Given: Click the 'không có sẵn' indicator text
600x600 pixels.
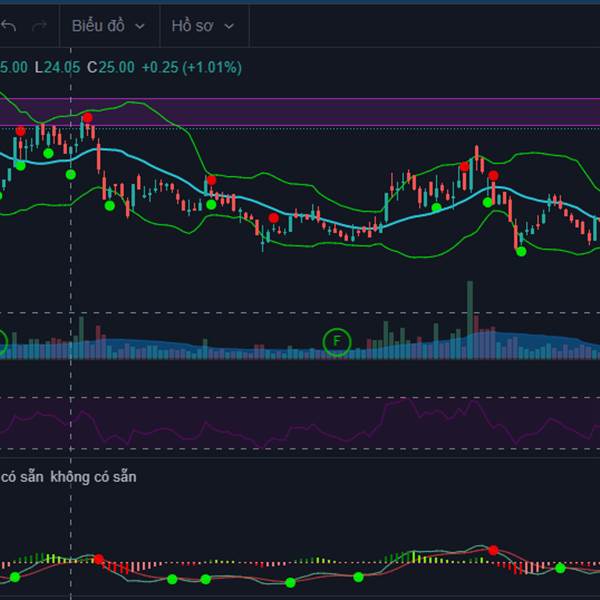Looking at the screenshot, I should [x=93, y=477].
